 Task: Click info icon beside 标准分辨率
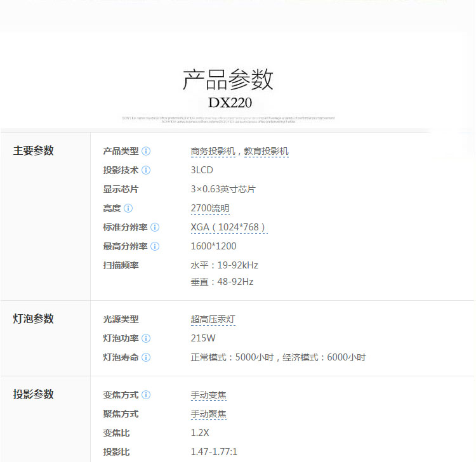click(x=155, y=227)
